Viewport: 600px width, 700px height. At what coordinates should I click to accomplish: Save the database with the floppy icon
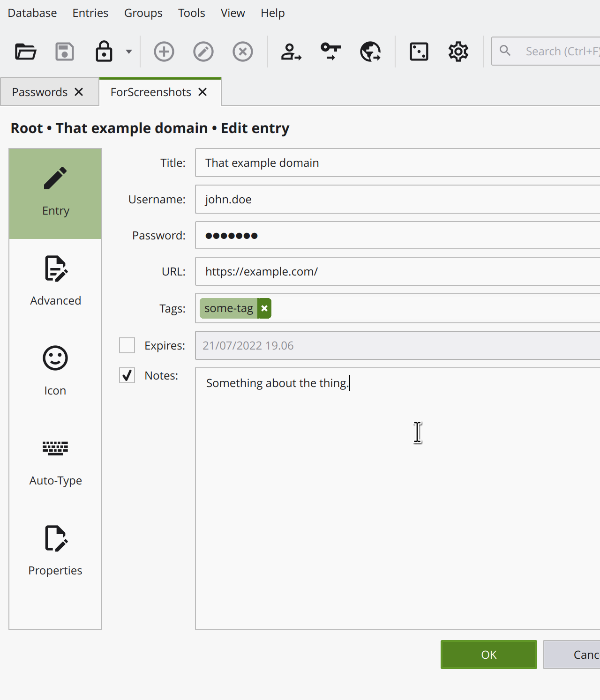coord(65,52)
